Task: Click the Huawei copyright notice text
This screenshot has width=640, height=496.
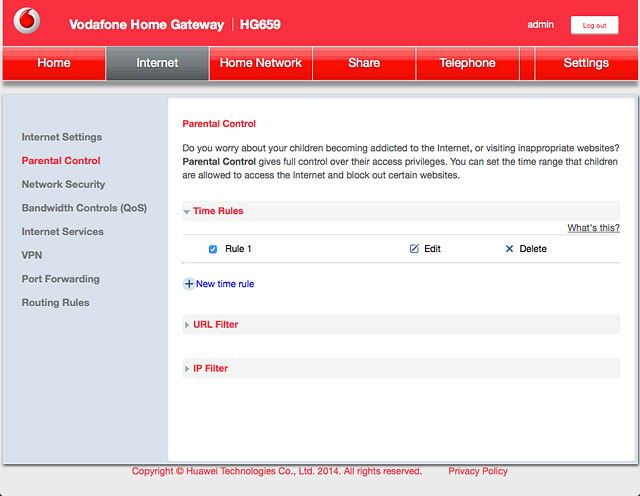Action: pyautogui.click(x=276, y=471)
